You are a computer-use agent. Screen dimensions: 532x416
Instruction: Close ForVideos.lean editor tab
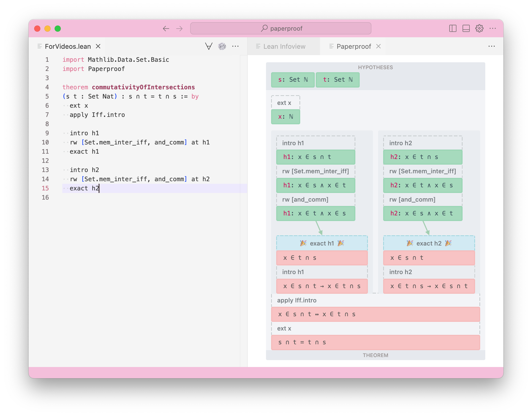pyautogui.click(x=98, y=46)
